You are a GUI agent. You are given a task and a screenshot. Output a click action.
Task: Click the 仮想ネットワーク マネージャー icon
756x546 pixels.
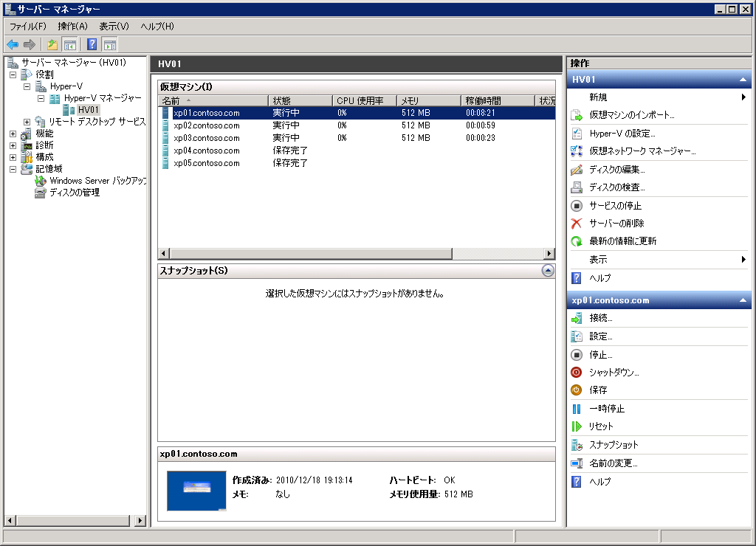[577, 151]
